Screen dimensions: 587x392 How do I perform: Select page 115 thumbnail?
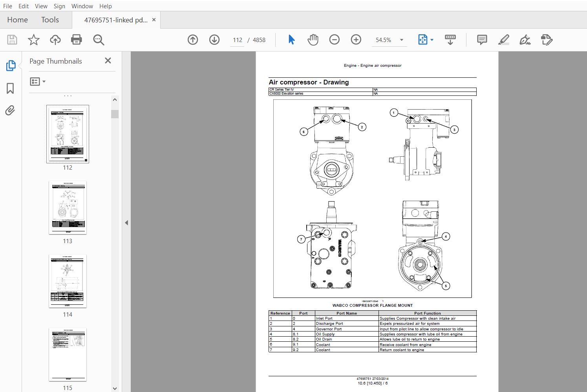[x=68, y=354]
